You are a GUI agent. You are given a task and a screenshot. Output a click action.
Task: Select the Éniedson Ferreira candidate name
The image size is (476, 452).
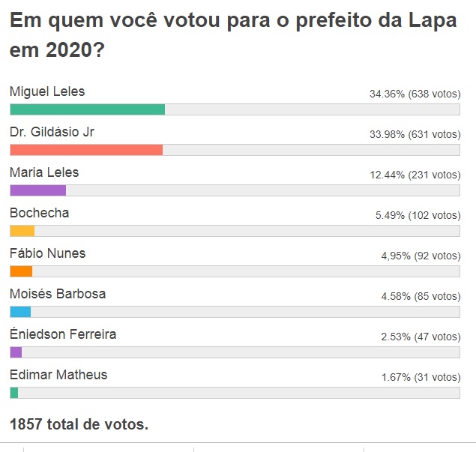[x=63, y=335]
